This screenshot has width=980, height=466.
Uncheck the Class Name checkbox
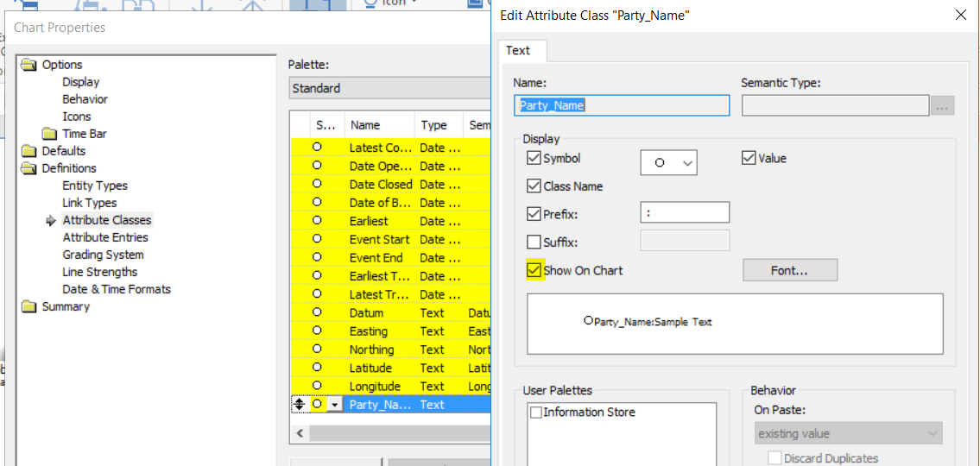[534, 186]
